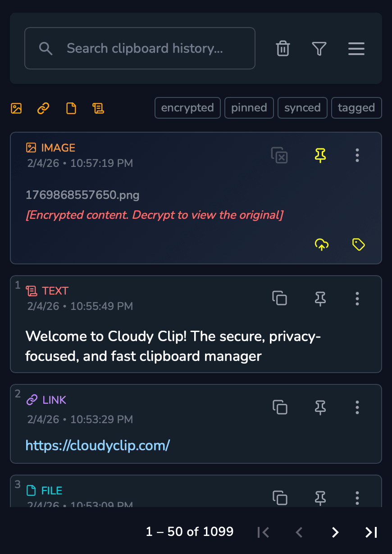The width and height of the screenshot is (392, 554).
Task: Click the trash icon to clear history
Action: pos(283,48)
